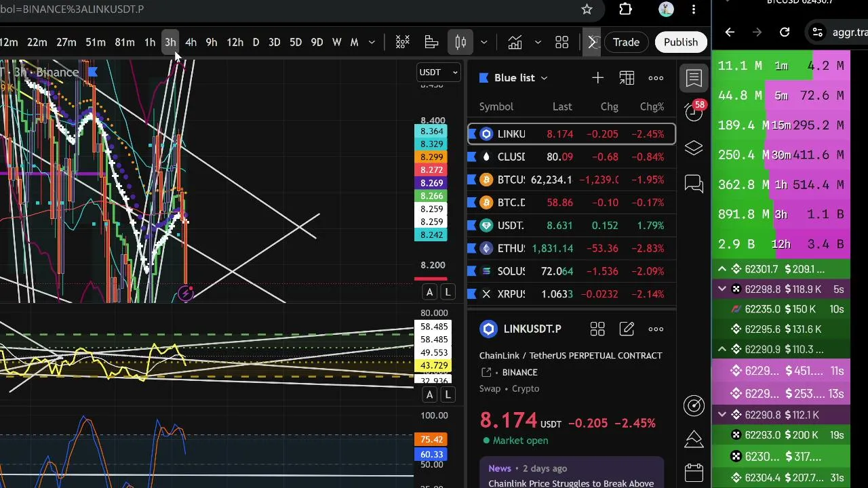Viewport: 868px width, 488px height.
Task: Toggle the blue flag on the ETHUS row
Action: pyautogui.click(x=473, y=248)
